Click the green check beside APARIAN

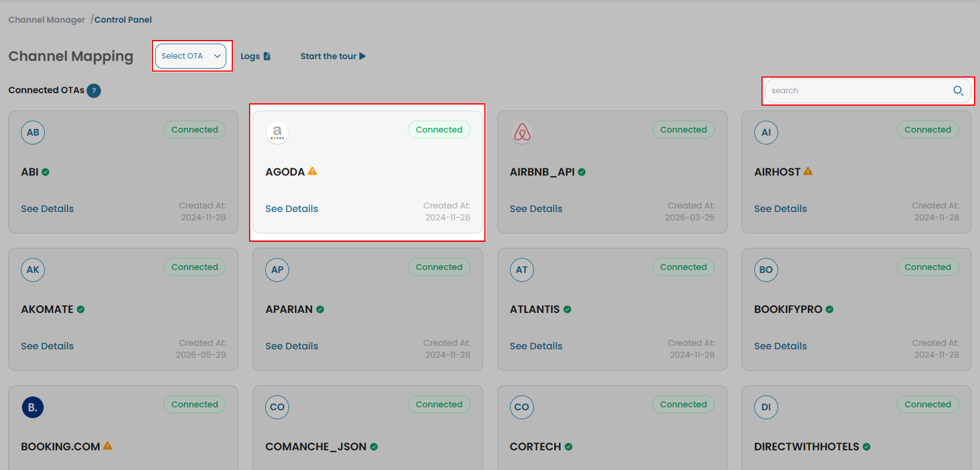click(320, 309)
